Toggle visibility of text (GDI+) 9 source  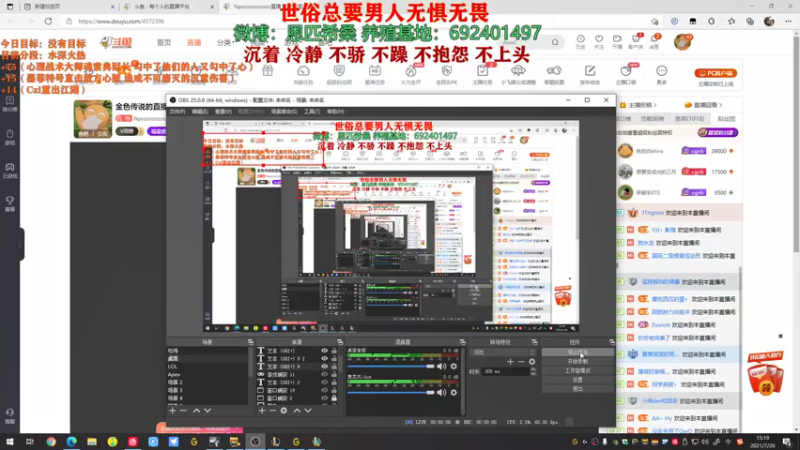tap(324, 366)
